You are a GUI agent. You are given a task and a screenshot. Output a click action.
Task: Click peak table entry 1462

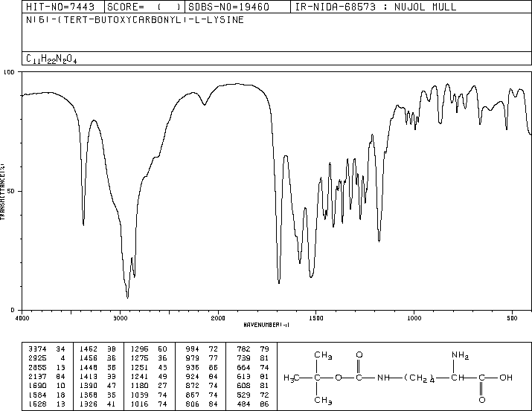pos(97,349)
